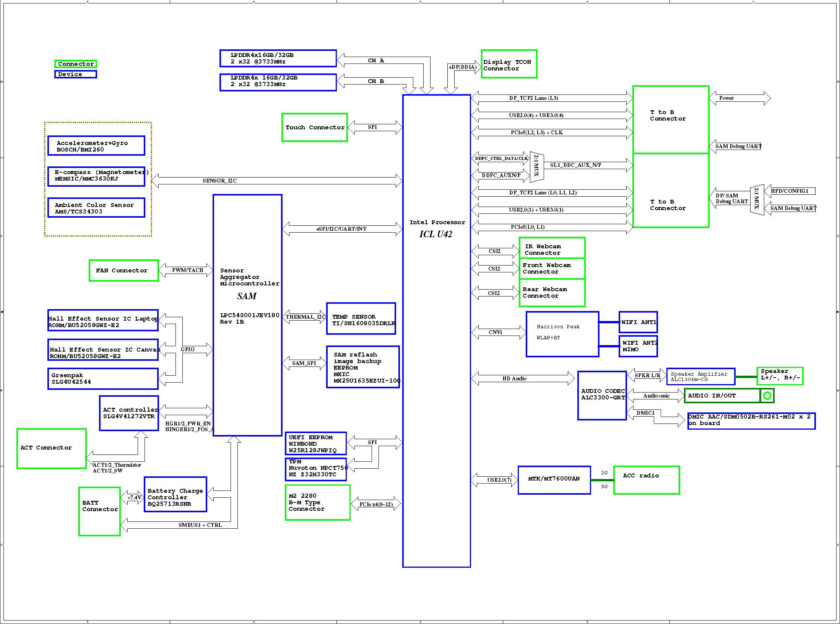
Task: Click the WIFI ANT2 MIMO block
Action: click(638, 346)
